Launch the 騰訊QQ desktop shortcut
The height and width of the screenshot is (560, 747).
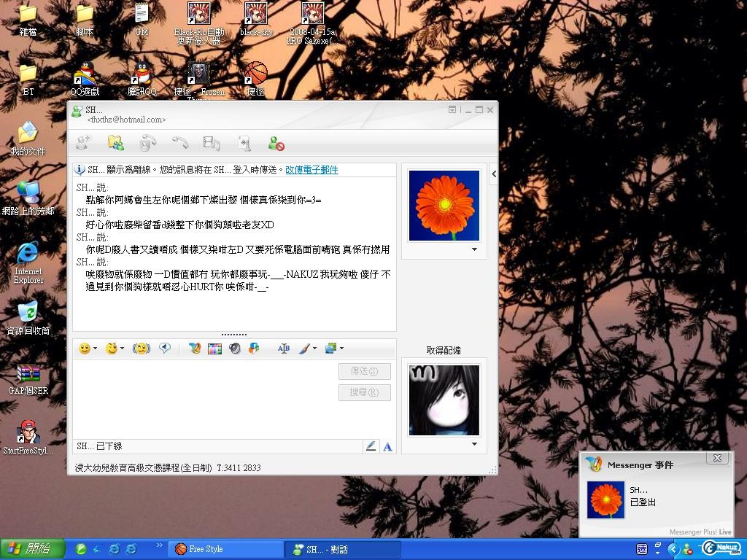(x=142, y=79)
